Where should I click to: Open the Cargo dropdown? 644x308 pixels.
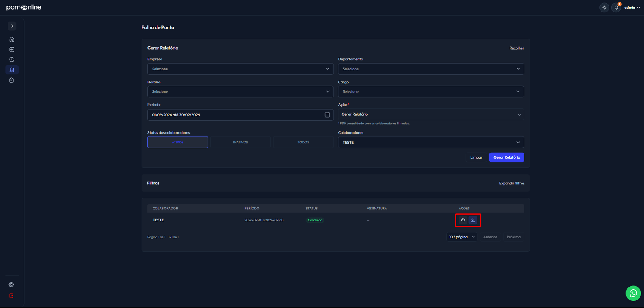[x=431, y=91]
